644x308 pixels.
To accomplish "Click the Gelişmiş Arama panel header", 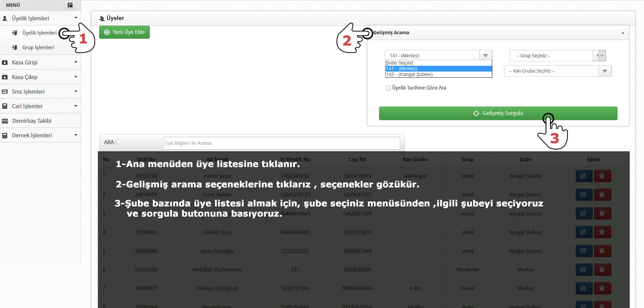I will tap(498, 33).
